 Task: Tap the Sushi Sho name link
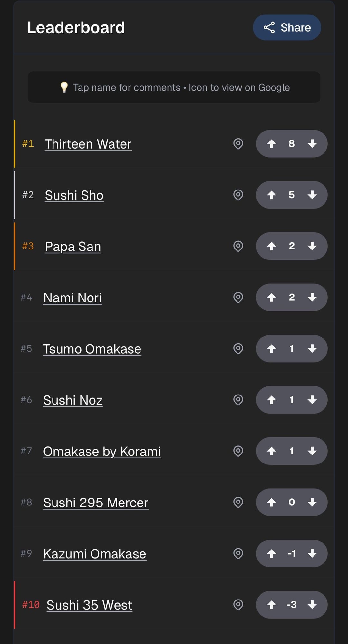coord(74,195)
